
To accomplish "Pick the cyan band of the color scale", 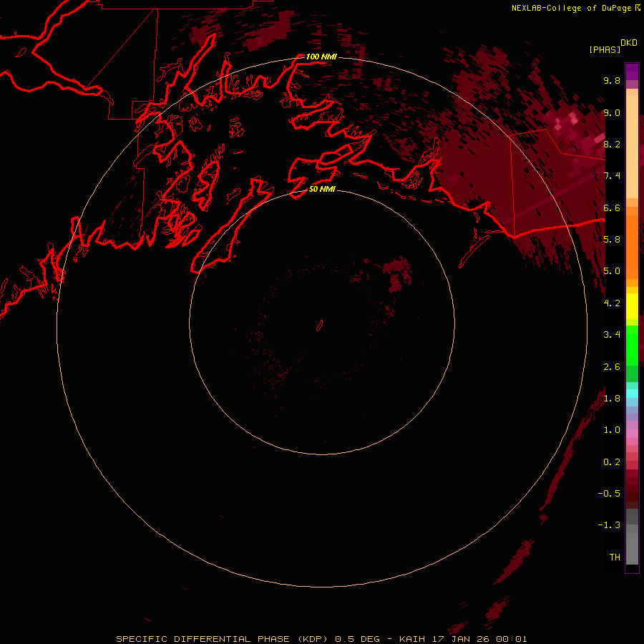I will click(632, 394).
